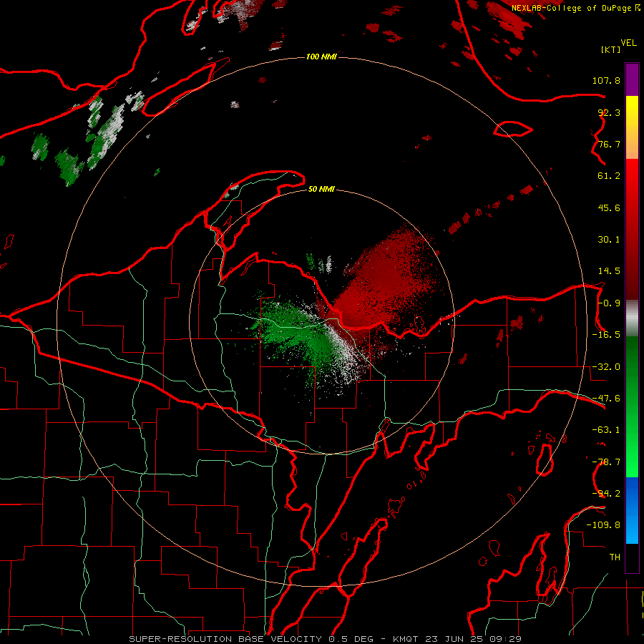This screenshot has height=644, width=644.
Task: Click the -94.2 value on velocity scale
Action: point(606,494)
